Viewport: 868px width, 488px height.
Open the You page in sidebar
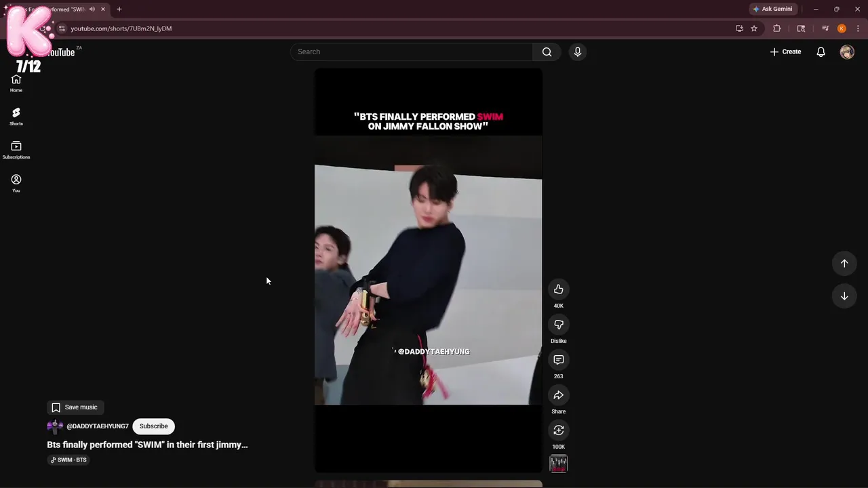point(16,183)
